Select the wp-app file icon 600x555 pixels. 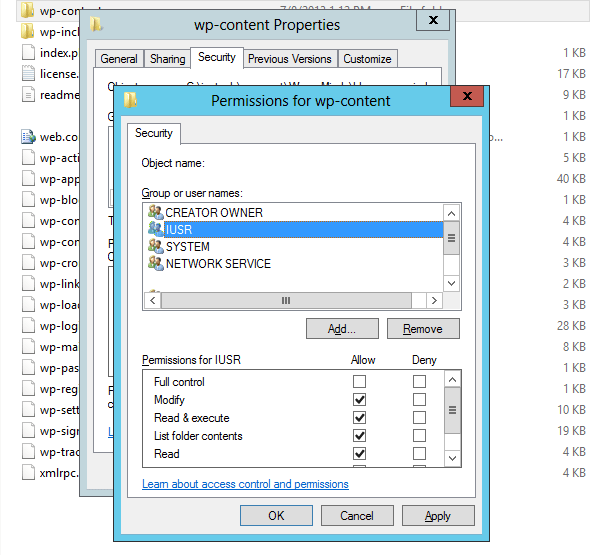click(28, 179)
